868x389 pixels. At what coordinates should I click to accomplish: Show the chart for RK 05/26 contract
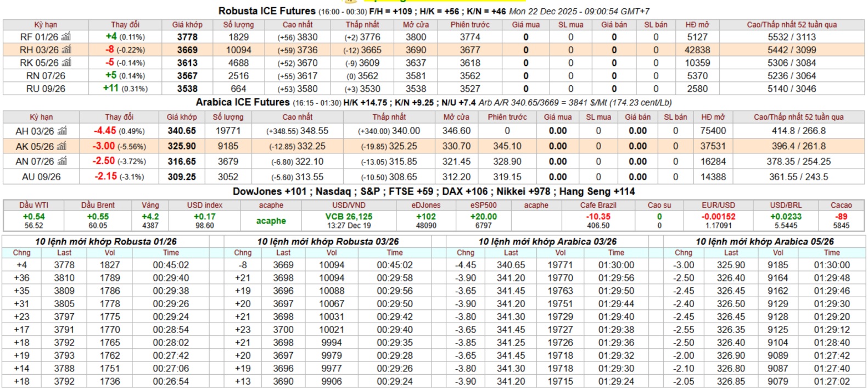(66, 63)
